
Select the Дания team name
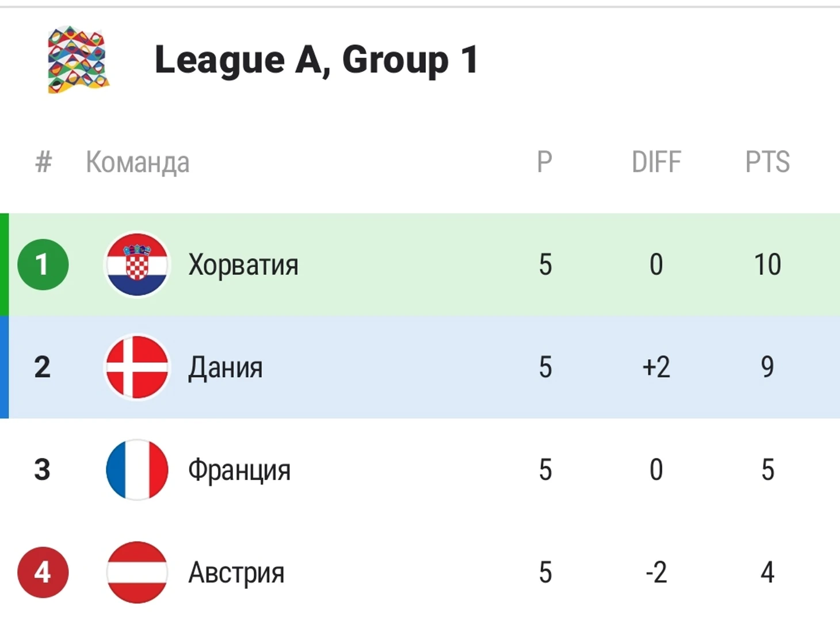point(226,368)
